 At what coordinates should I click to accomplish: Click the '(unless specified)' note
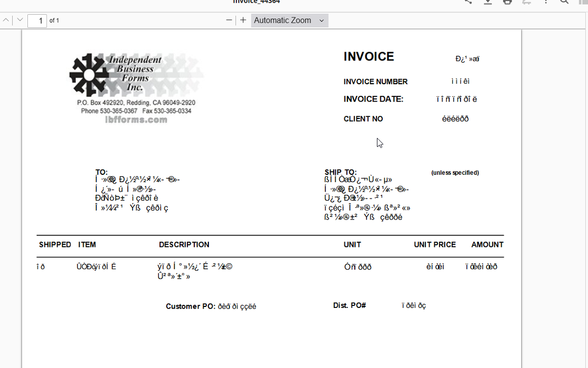455,173
